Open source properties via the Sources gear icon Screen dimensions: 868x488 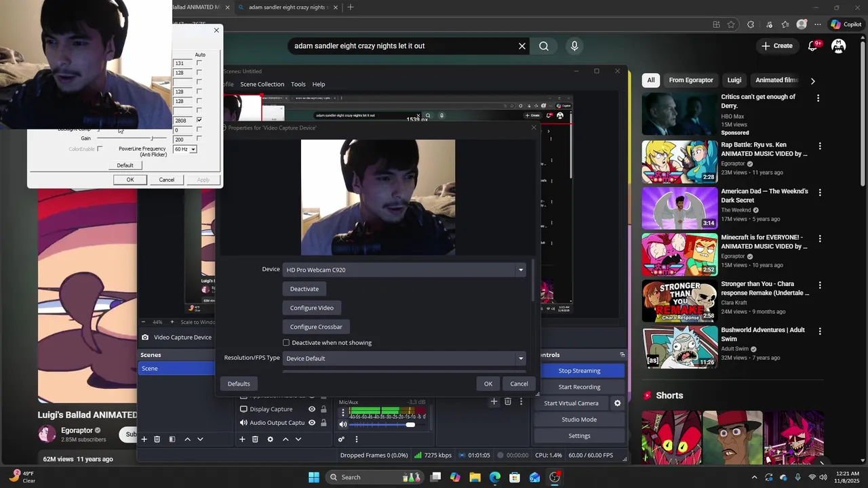click(270, 439)
